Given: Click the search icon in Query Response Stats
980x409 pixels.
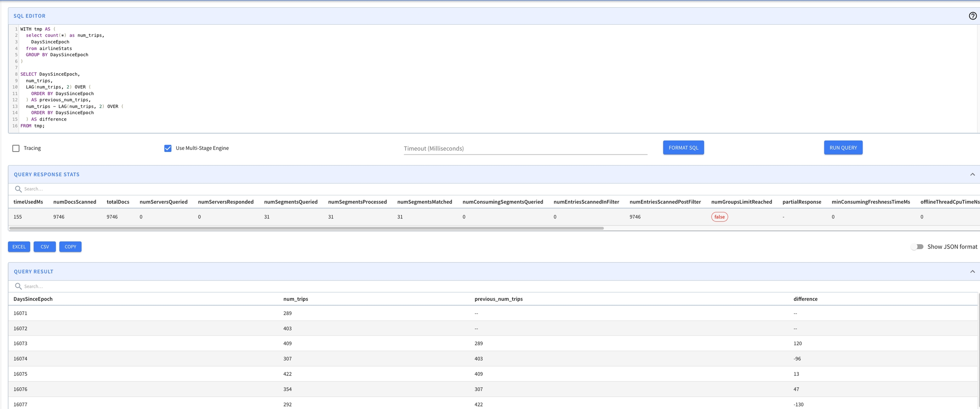Looking at the screenshot, I should click(18, 189).
